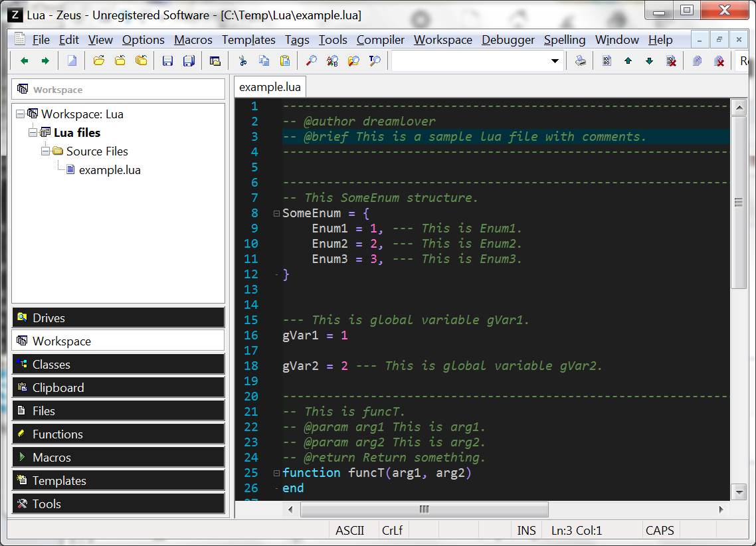Open the Compiler menu
756x546 pixels.
(381, 39)
